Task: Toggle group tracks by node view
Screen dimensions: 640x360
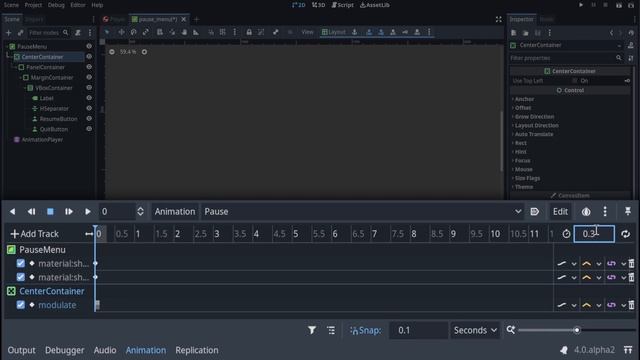Action: (x=331, y=330)
